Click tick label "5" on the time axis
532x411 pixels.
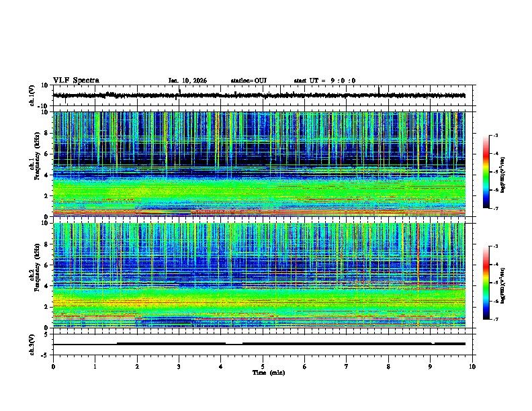click(263, 367)
